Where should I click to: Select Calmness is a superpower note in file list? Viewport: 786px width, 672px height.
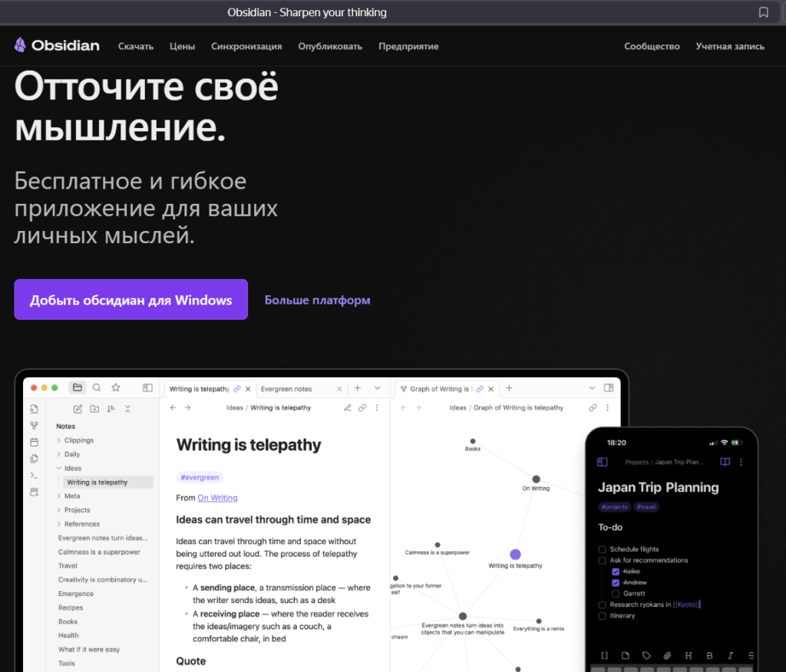click(99, 552)
